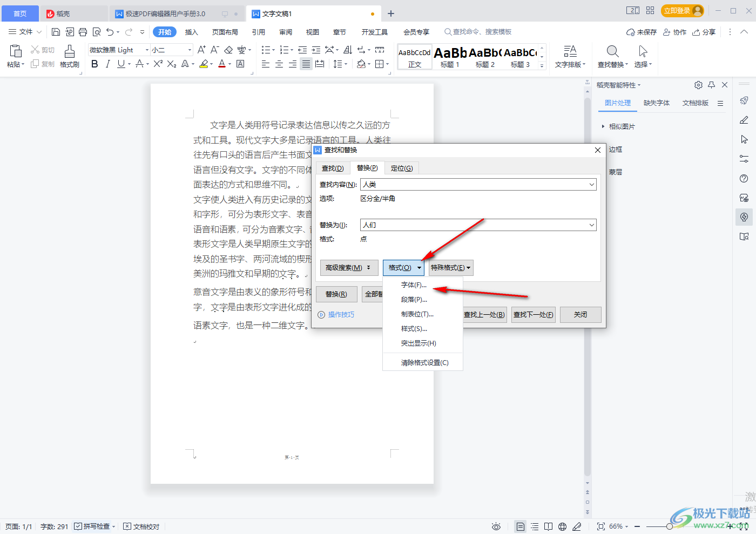Switch to 缺失字体 panel tab
Image resolution: width=756 pixels, height=534 pixels.
(657, 103)
